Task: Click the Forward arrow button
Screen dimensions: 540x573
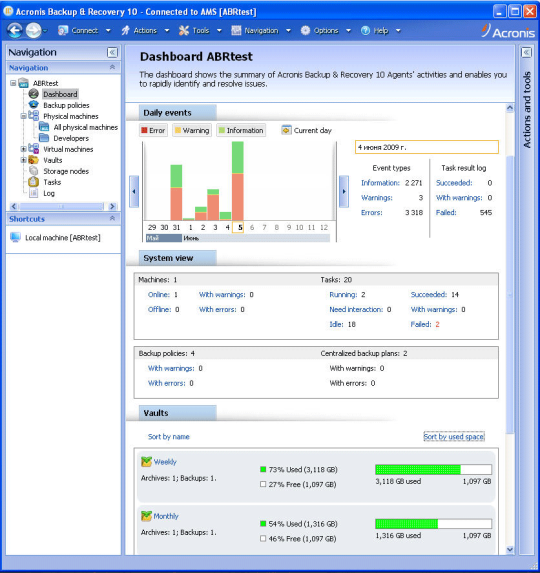Action: (33, 30)
